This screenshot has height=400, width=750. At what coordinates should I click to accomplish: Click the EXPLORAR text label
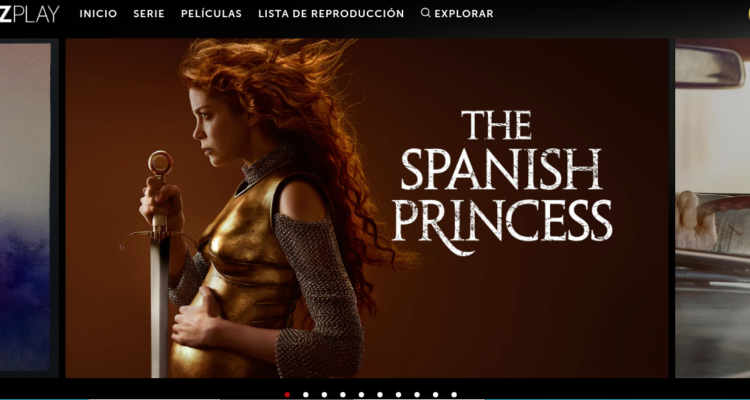[464, 14]
